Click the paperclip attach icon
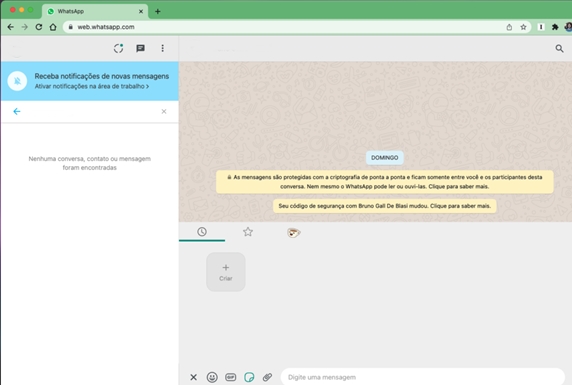Image resolution: width=572 pixels, height=385 pixels. coord(267,377)
